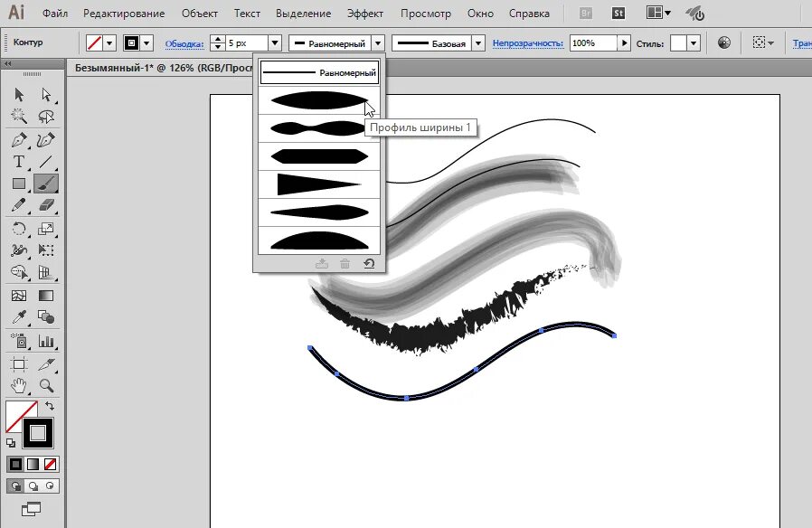
Task: Expand the Стиль style dropdown
Action: coord(694,42)
